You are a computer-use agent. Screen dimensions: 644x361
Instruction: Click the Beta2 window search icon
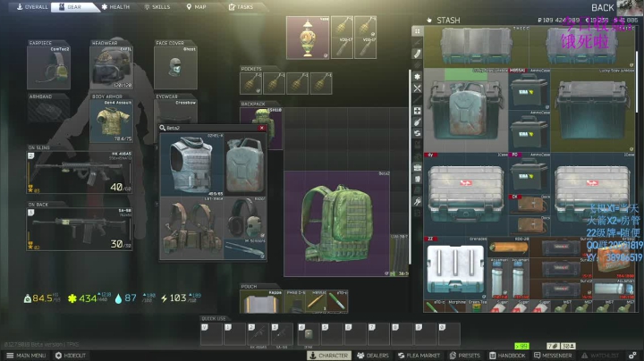(x=163, y=128)
